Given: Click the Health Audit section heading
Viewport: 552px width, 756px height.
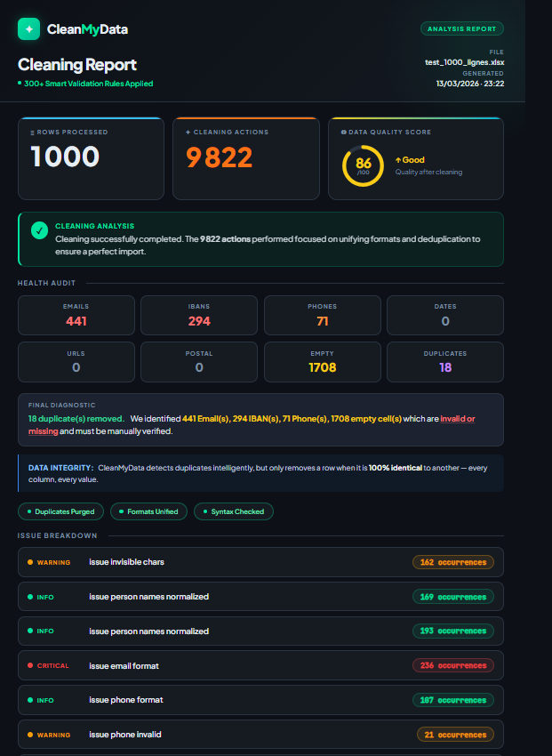Looking at the screenshot, I should 46,283.
